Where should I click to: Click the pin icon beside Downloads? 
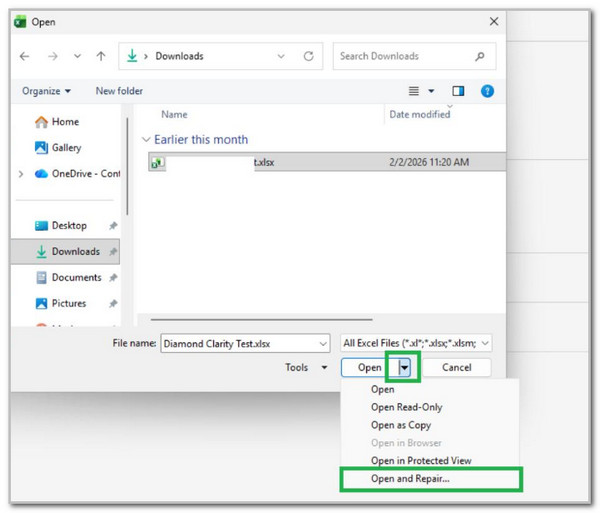112,252
